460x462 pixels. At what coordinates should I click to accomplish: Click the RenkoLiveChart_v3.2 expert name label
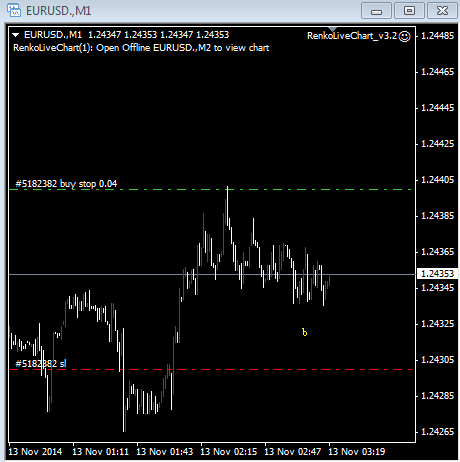pyautogui.click(x=352, y=36)
